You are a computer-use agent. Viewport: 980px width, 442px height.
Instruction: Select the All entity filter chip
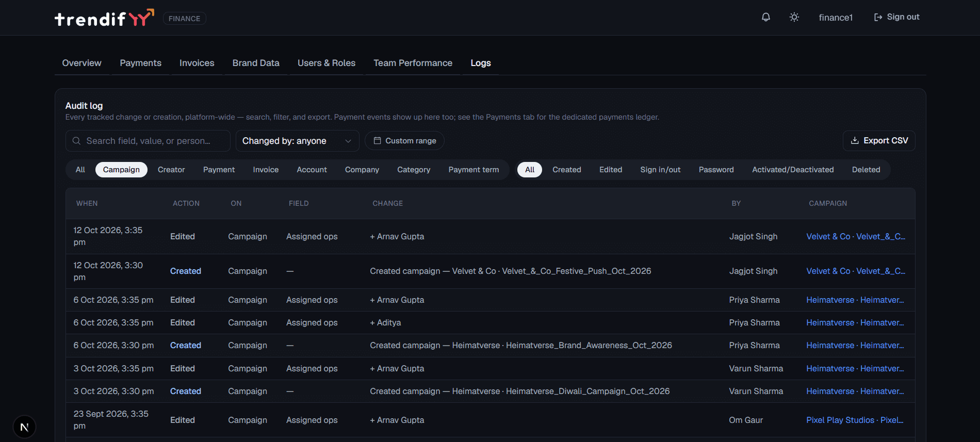tap(80, 170)
